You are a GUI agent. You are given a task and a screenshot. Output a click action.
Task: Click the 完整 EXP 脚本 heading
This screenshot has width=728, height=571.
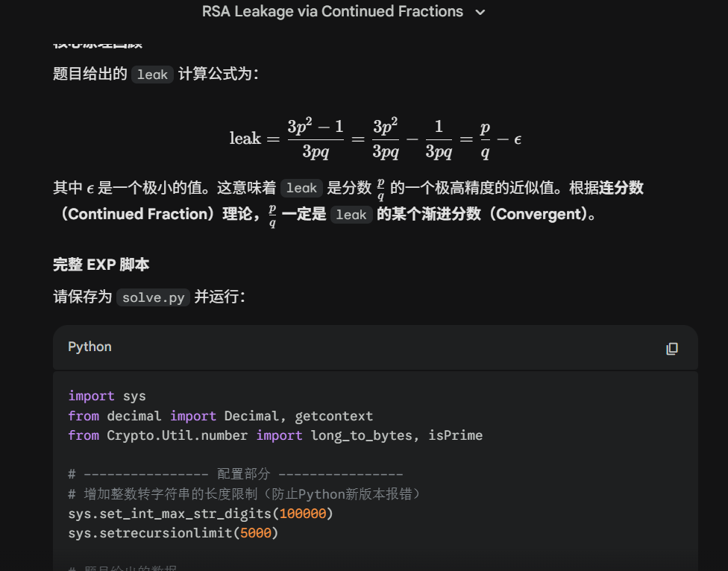click(101, 265)
